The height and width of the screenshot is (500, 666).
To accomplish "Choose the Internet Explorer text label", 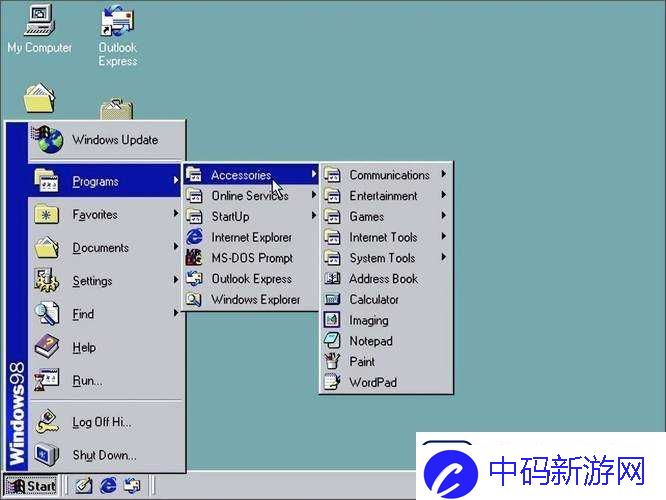I will tap(251, 237).
